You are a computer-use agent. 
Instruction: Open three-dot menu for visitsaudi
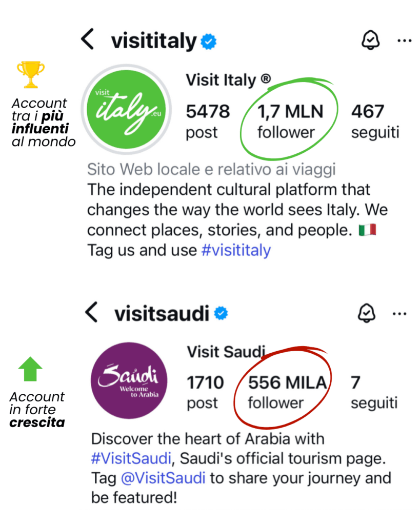[401, 313]
